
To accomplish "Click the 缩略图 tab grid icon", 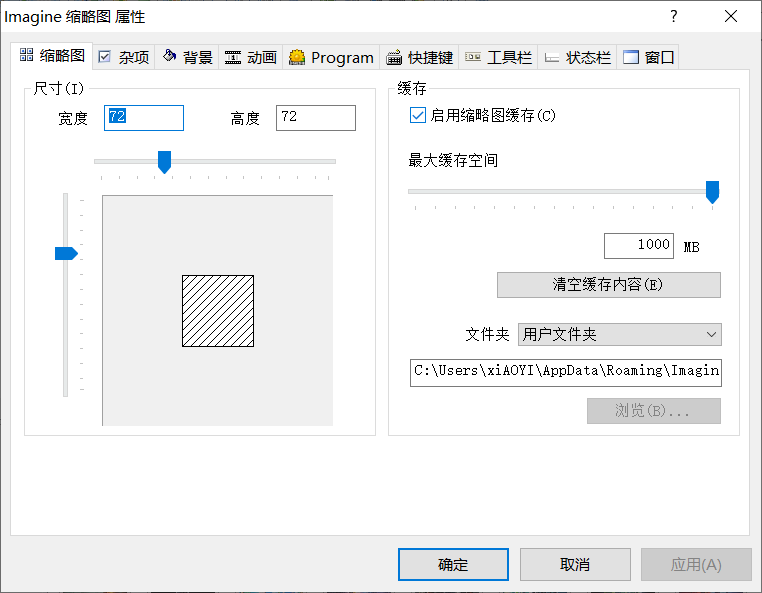I will pyautogui.click(x=26, y=55).
